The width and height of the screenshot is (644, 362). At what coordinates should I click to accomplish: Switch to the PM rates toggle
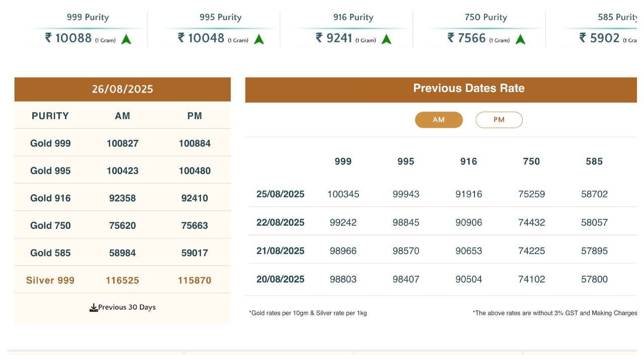click(499, 120)
